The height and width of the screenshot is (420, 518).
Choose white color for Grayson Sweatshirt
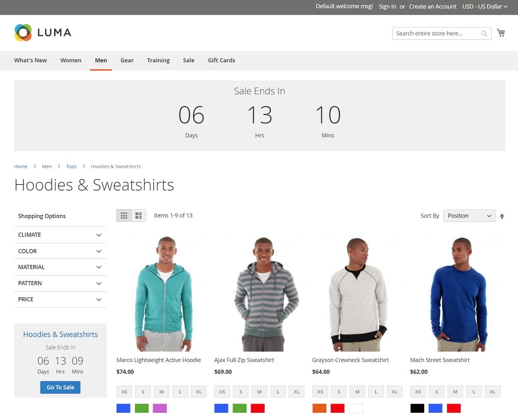pos(356,409)
